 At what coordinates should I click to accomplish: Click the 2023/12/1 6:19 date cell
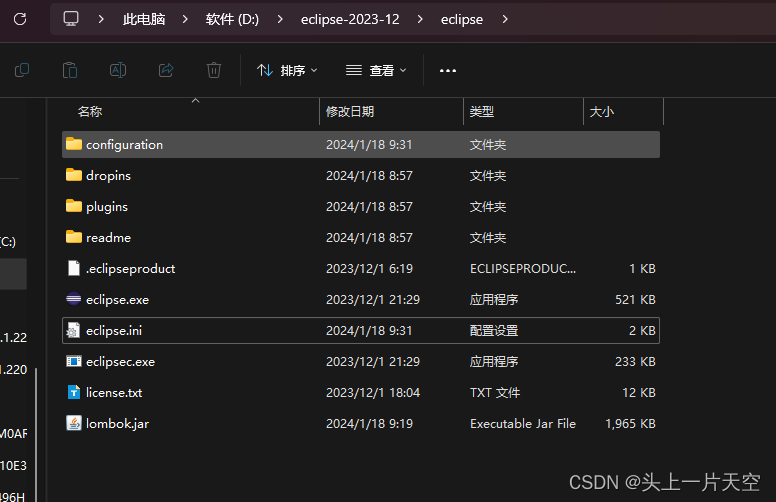[369, 268]
